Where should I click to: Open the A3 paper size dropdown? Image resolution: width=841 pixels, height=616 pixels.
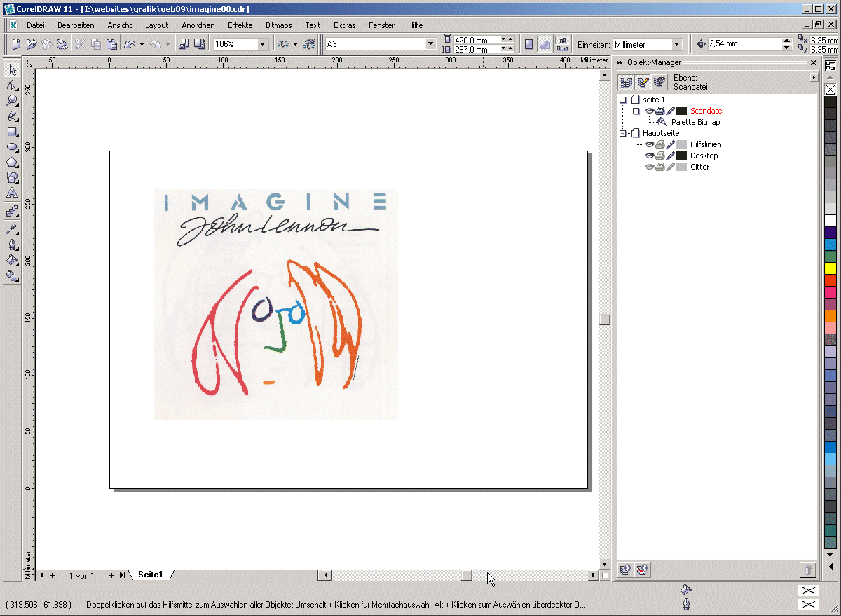point(431,44)
